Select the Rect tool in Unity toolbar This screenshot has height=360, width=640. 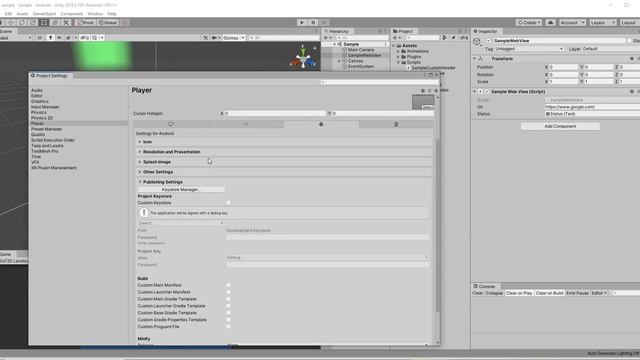pyautogui.click(x=44, y=22)
